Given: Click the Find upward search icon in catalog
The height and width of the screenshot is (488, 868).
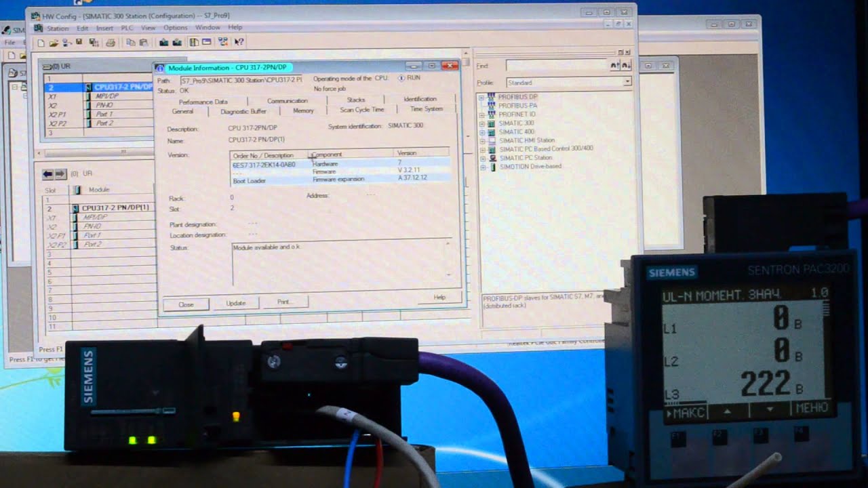Looking at the screenshot, I should coord(615,65).
